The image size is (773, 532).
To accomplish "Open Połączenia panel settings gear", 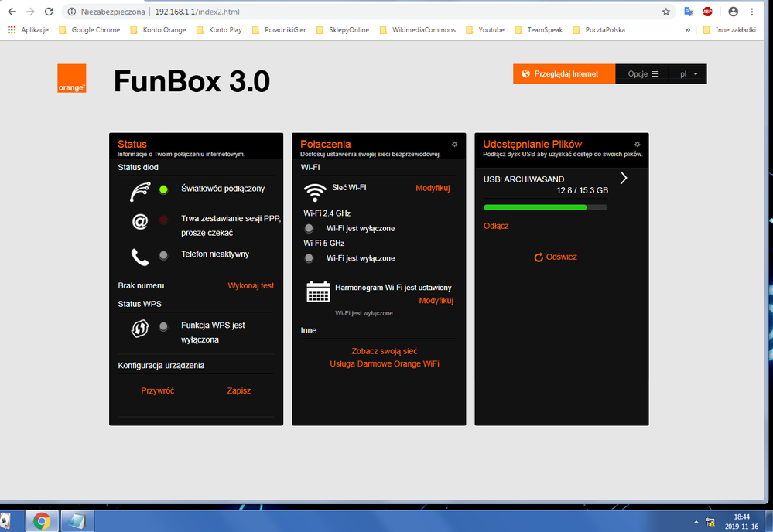I will point(454,144).
